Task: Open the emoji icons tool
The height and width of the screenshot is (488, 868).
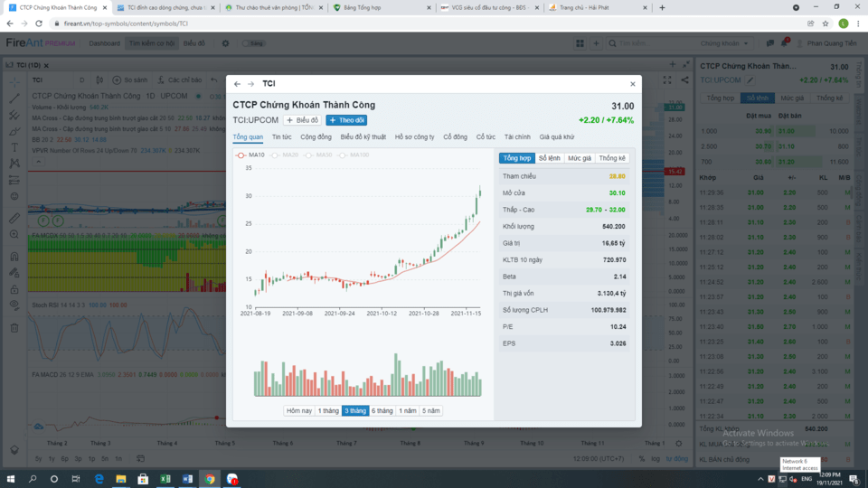Action: click(14, 196)
